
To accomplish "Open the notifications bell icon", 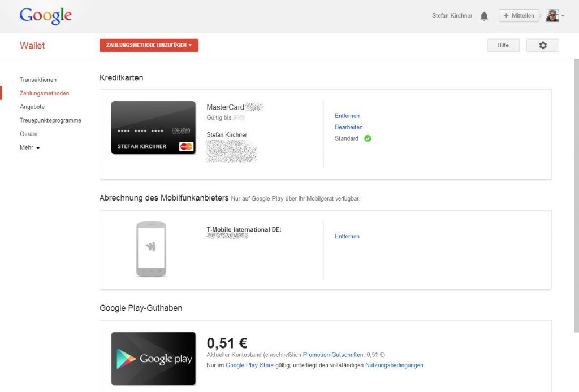I will click(484, 16).
